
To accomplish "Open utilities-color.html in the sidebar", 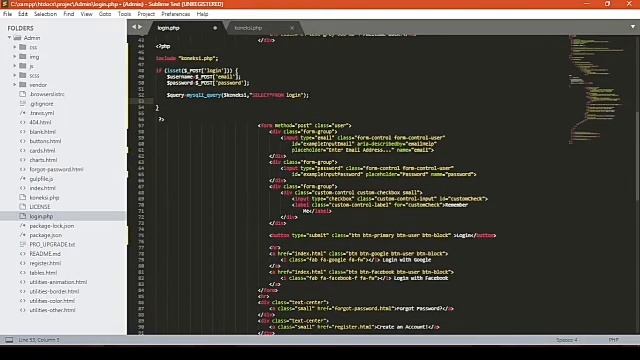I will 52,301.
